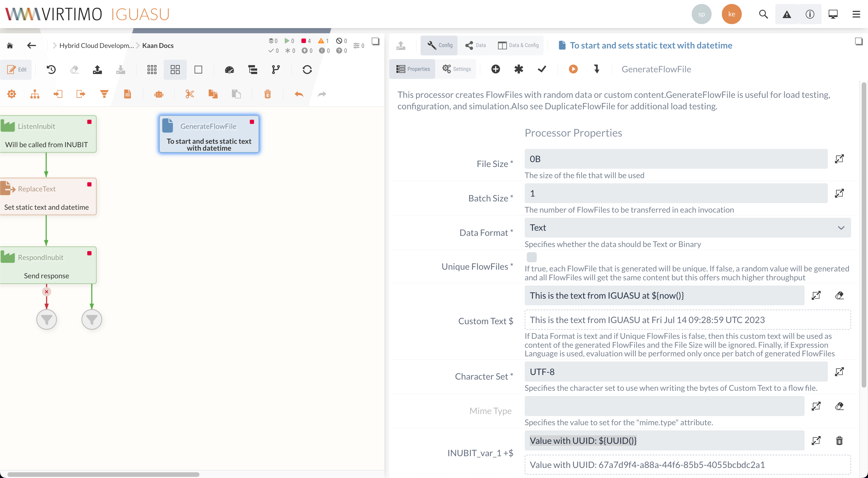
Task: Delete INUBIT_var_1 property with trash icon
Action: coord(839,441)
